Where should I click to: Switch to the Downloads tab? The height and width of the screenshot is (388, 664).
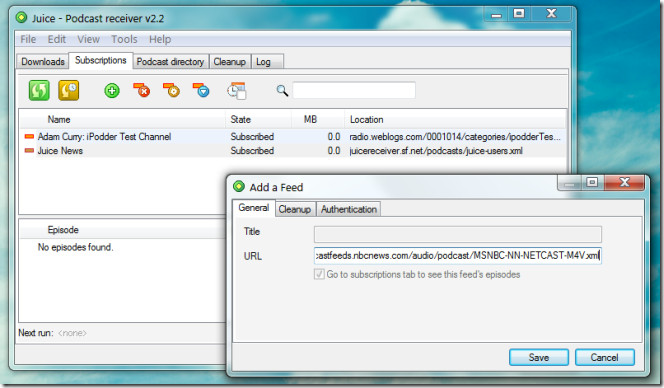tap(43, 62)
